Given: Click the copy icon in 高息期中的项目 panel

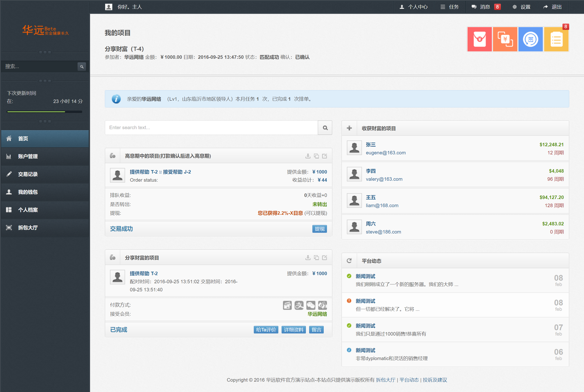Looking at the screenshot, I should (316, 156).
